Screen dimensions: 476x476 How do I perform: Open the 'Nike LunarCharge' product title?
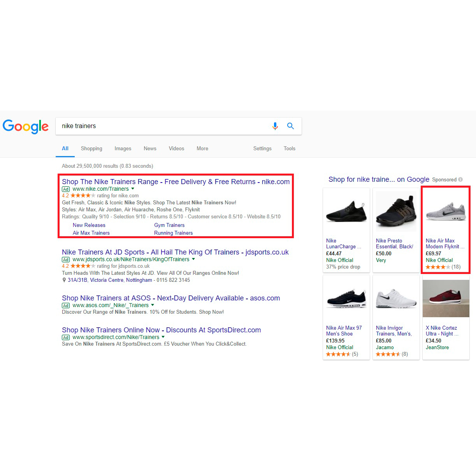344,244
